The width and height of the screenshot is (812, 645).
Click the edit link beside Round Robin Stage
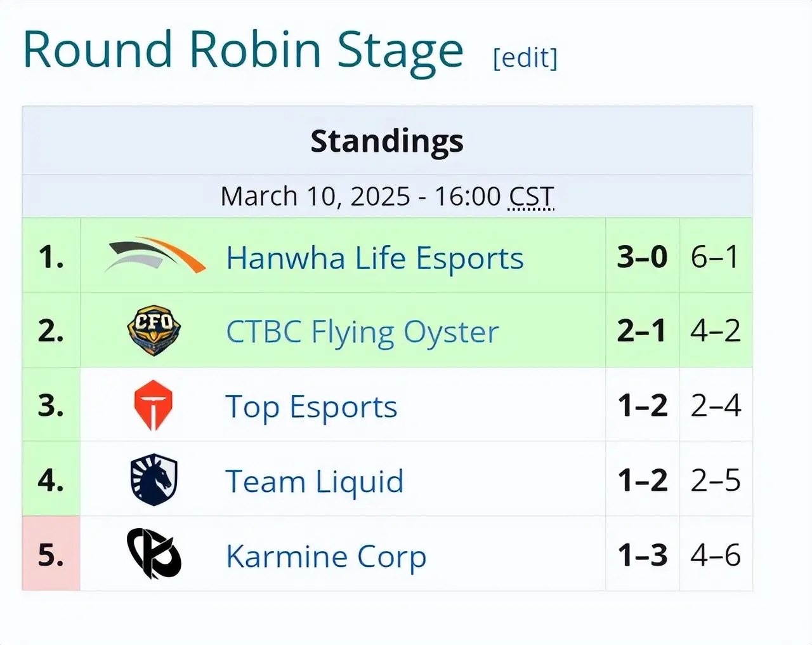coord(525,58)
